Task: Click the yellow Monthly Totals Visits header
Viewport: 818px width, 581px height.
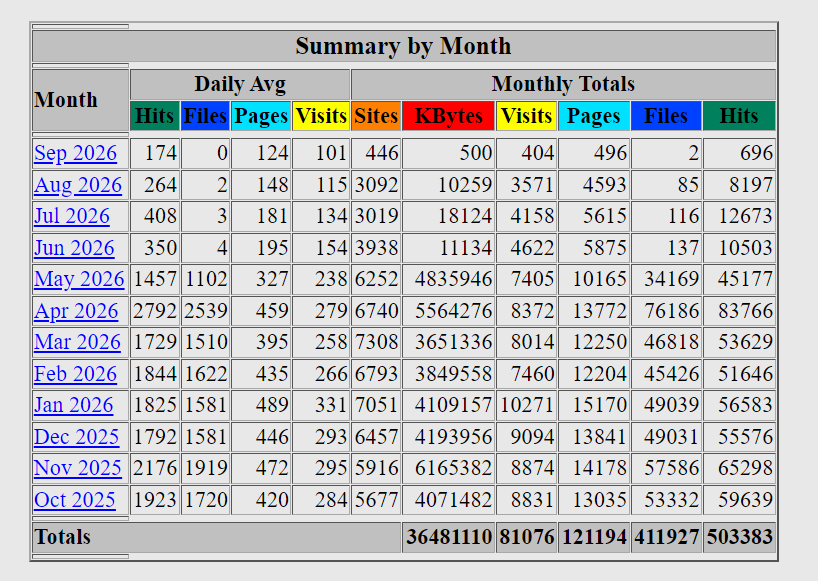Action: coord(526,116)
